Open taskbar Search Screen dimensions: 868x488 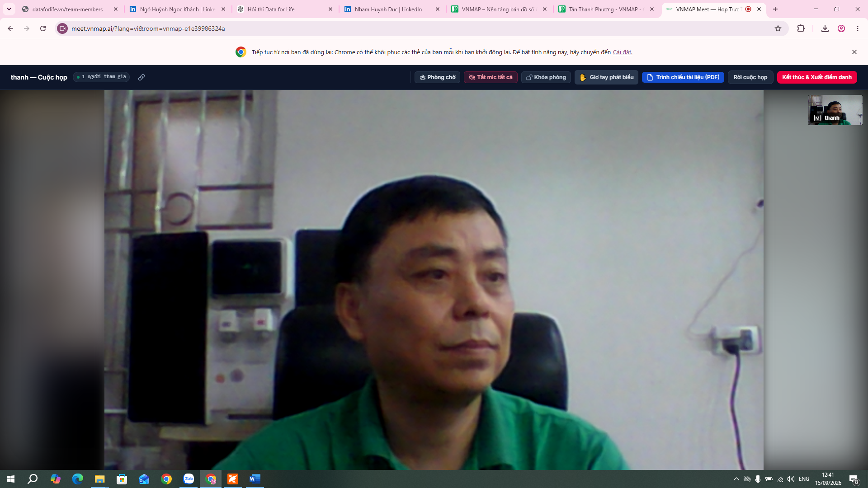coord(33,479)
